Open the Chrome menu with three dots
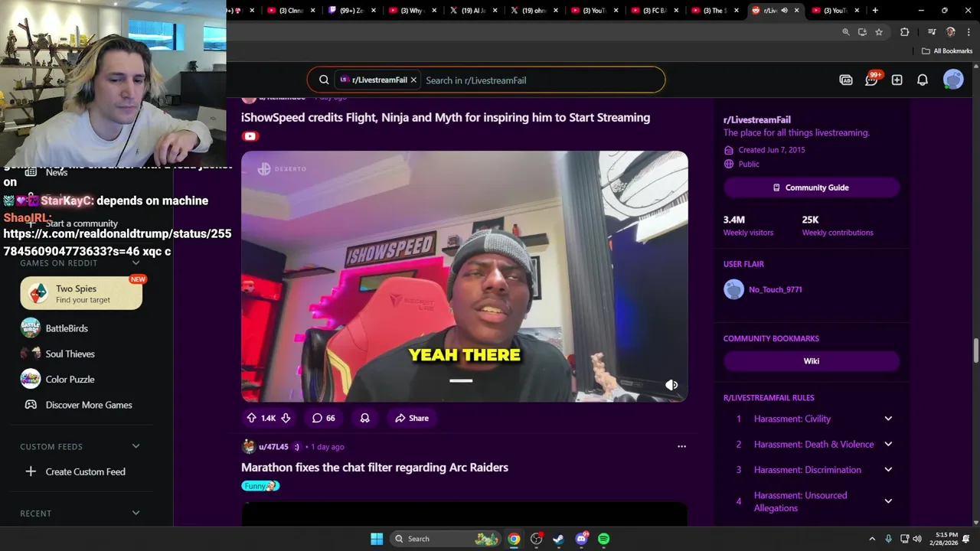This screenshot has width=980, height=551. (967, 32)
